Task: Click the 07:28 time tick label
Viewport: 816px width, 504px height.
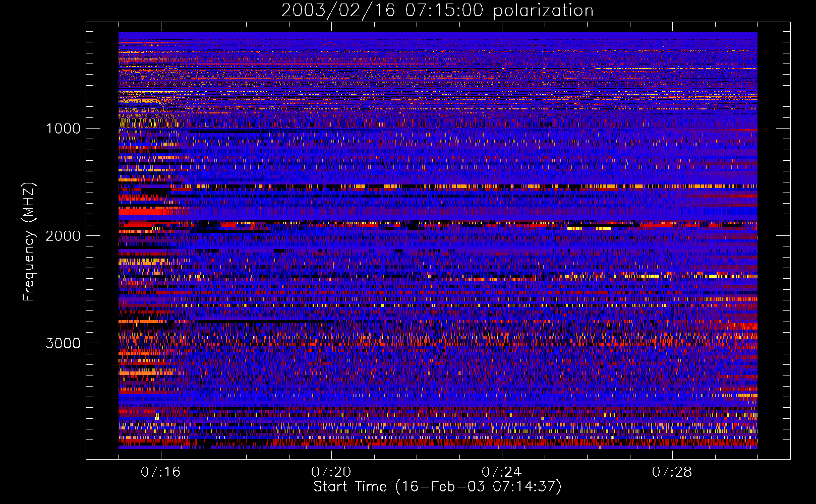Action: pyautogui.click(x=672, y=472)
